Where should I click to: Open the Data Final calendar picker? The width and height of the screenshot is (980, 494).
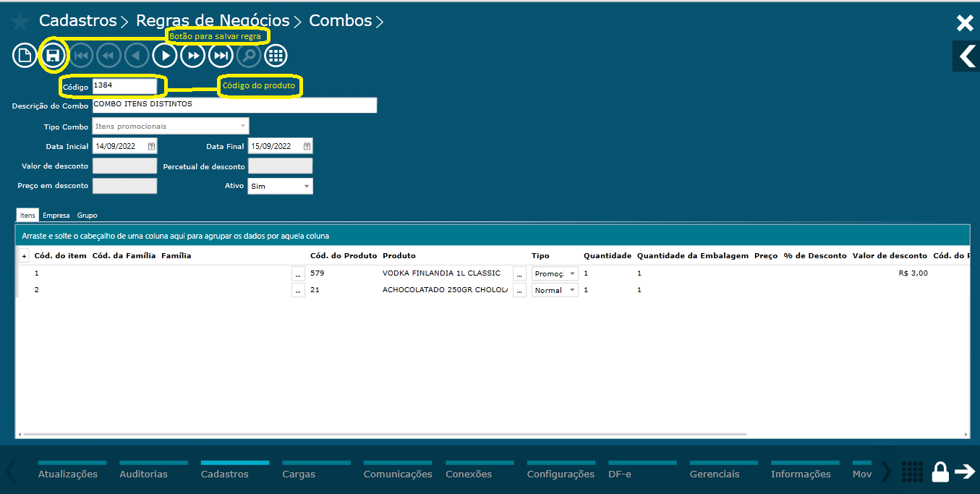pos(307,146)
